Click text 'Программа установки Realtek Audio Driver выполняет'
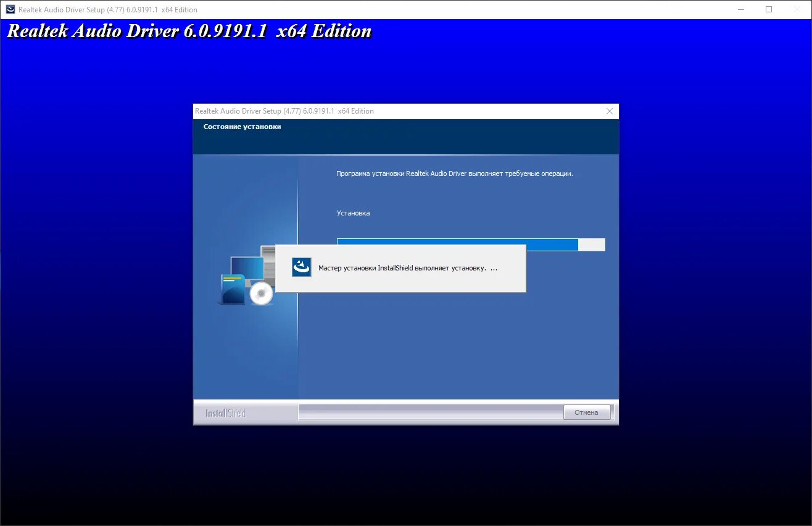 tap(419, 173)
